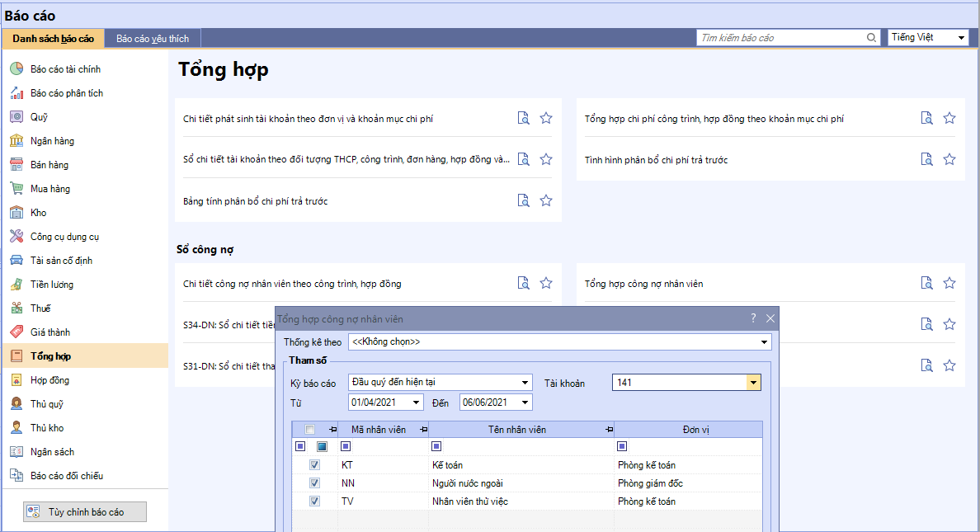The width and height of the screenshot is (980, 532).
Task: Open the Kỳ báo cáo dropdown
Action: click(525, 383)
